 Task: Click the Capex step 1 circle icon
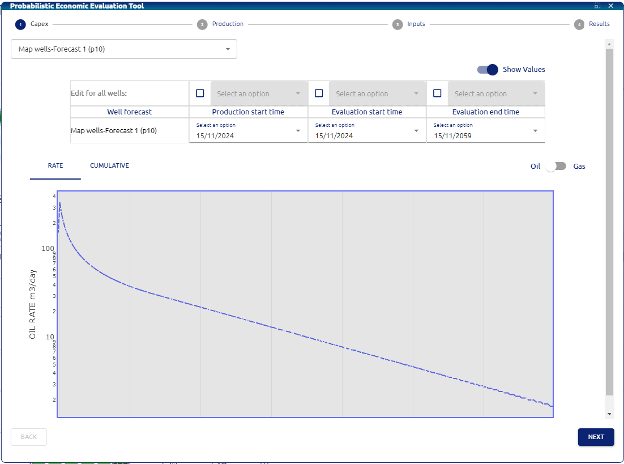20,24
